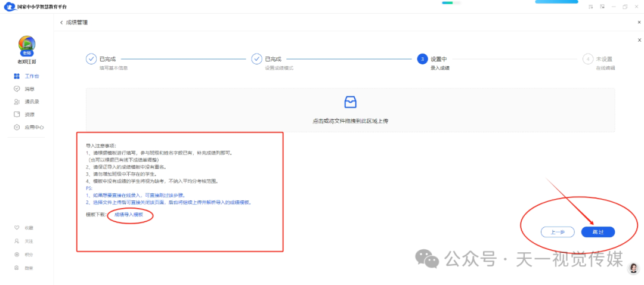Click the username under the avatar
644x285 pixels.
(27, 61)
